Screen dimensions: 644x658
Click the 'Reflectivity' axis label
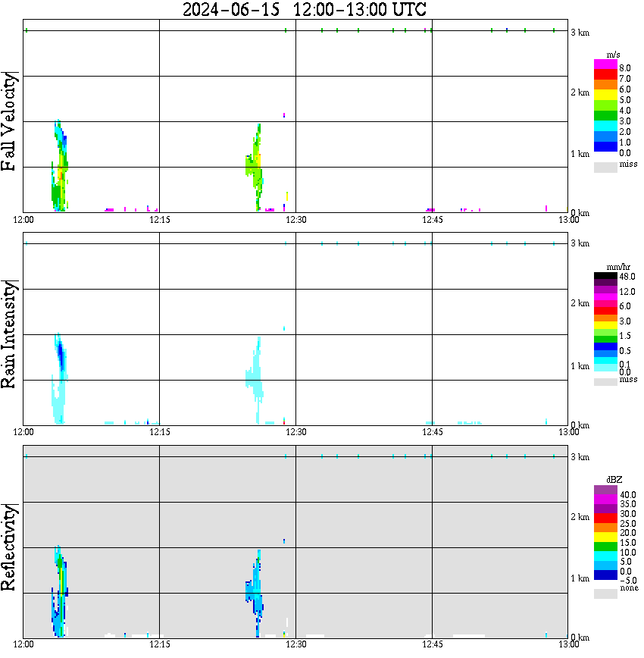tap(9, 547)
